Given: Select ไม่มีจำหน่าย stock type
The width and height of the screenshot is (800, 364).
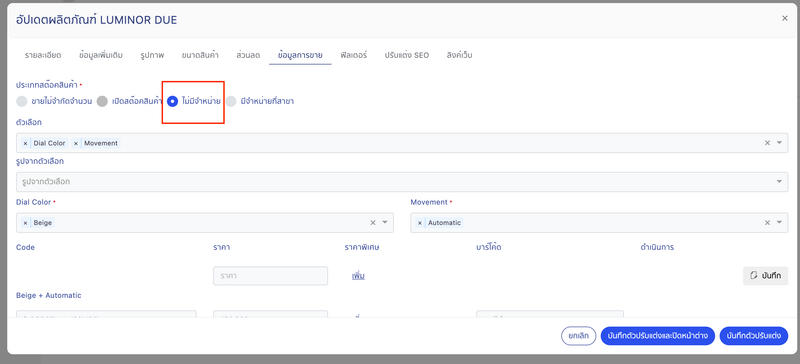Looking at the screenshot, I should [172, 101].
